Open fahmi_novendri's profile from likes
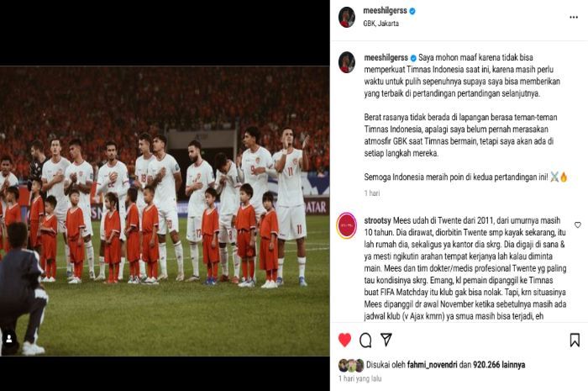 pyautogui.click(x=432, y=364)
